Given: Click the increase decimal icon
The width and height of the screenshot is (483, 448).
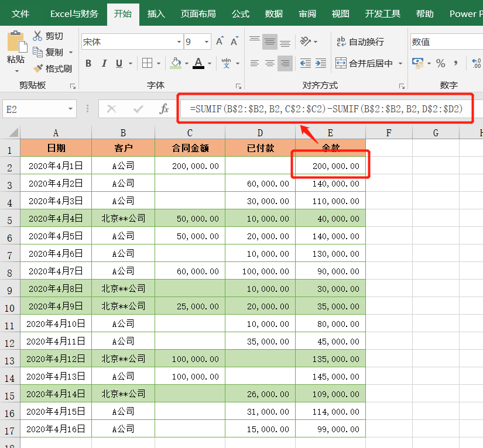Looking at the screenshot, I should click(477, 63).
